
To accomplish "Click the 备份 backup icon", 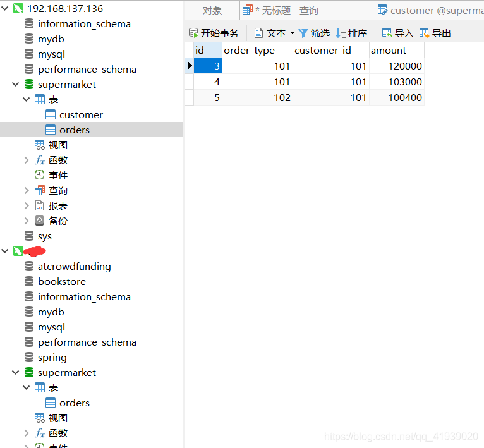I will pyautogui.click(x=40, y=221).
